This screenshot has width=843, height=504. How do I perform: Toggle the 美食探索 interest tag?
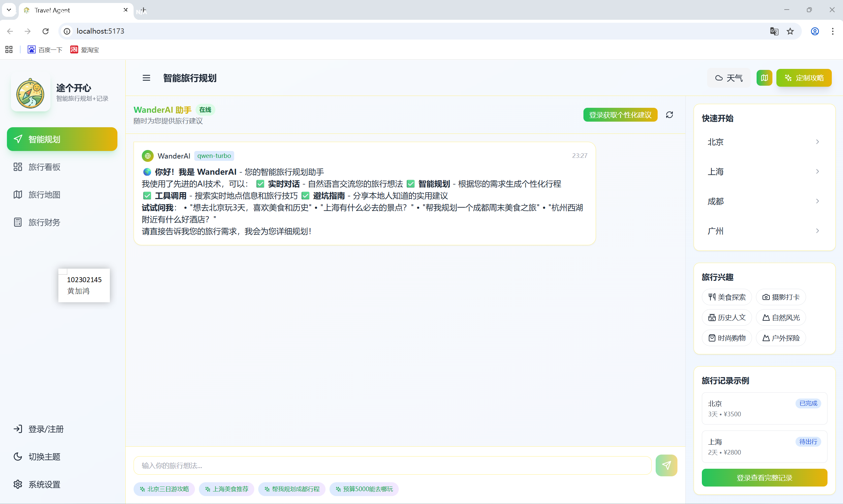[x=727, y=297]
